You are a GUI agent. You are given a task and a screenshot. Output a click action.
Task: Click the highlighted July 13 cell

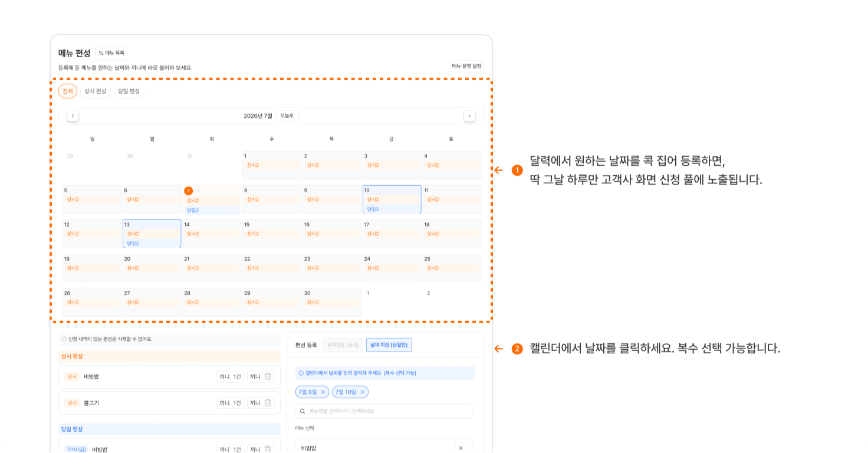pyautogui.click(x=152, y=234)
